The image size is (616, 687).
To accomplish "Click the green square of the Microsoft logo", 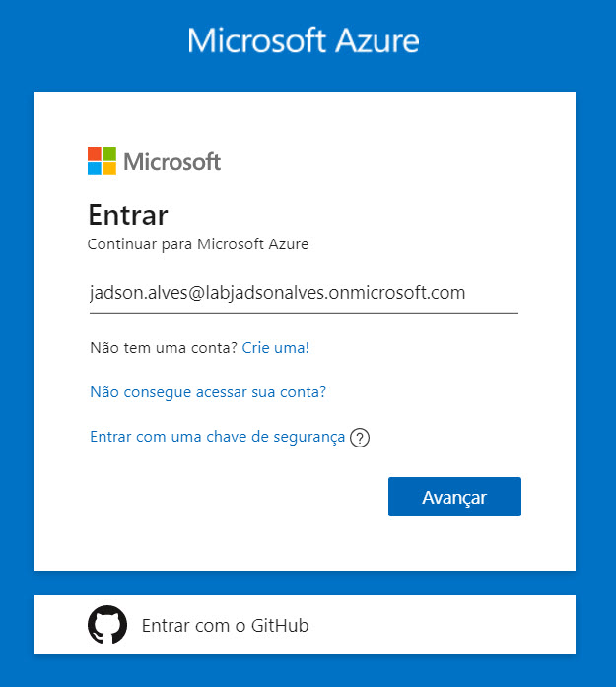I will pos(109,154).
